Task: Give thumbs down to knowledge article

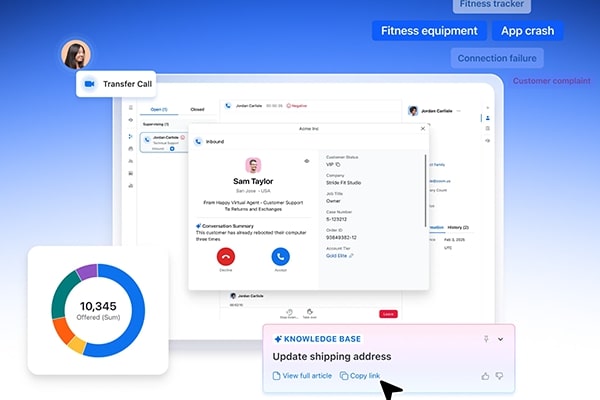Action: click(x=499, y=376)
